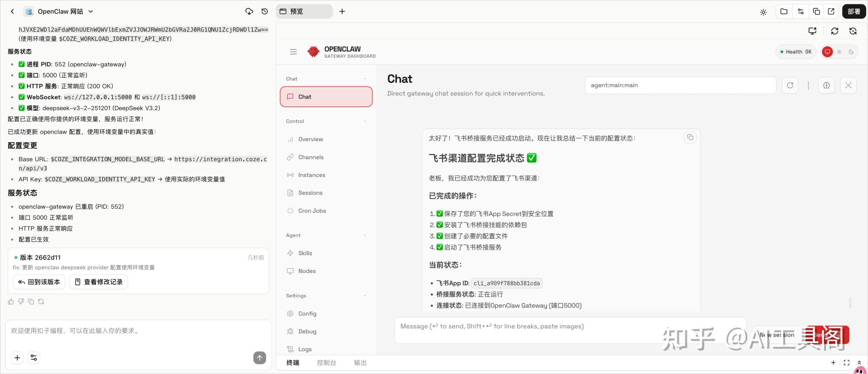Collapse the Agent sidebar section

click(365, 235)
